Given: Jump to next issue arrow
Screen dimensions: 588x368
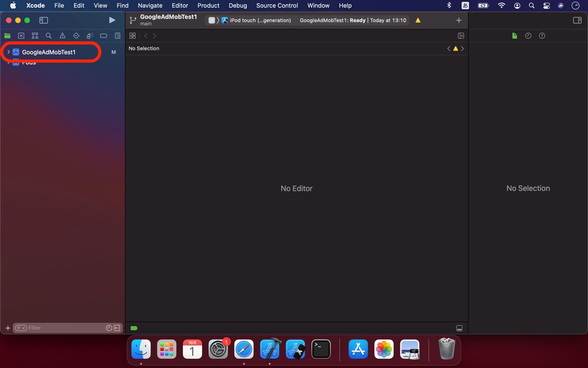Looking at the screenshot, I should pos(462,48).
